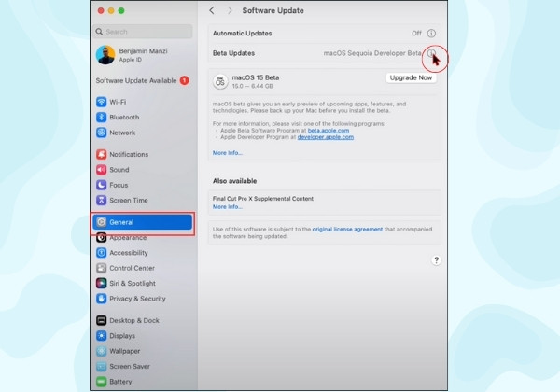Select the Siri & Spotlight icon
The width and height of the screenshot is (560, 392).
(x=102, y=283)
